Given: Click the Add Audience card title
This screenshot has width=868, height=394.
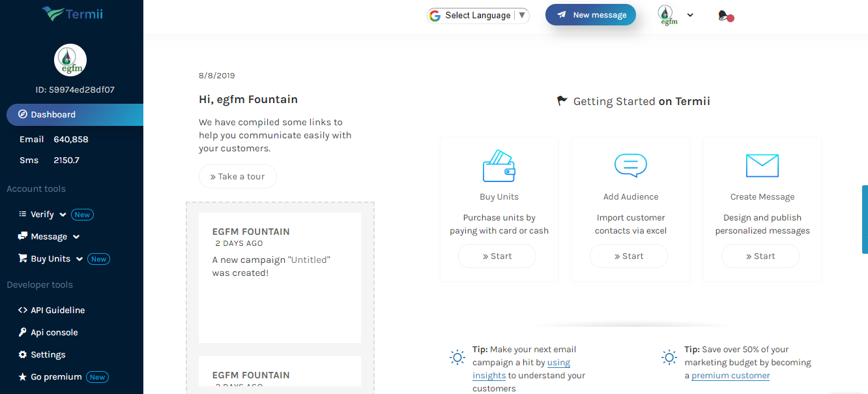Looking at the screenshot, I should point(631,197).
